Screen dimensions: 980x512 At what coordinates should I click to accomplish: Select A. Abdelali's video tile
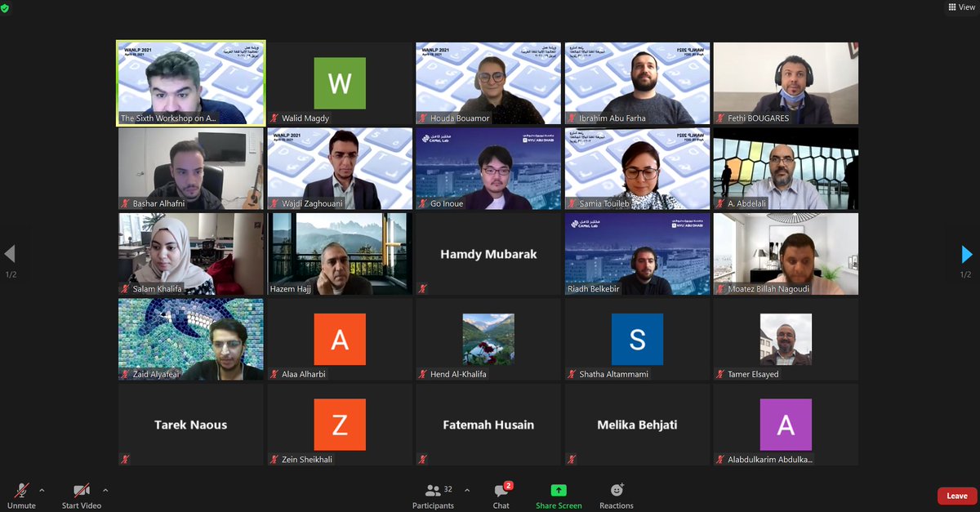pyautogui.click(x=786, y=168)
